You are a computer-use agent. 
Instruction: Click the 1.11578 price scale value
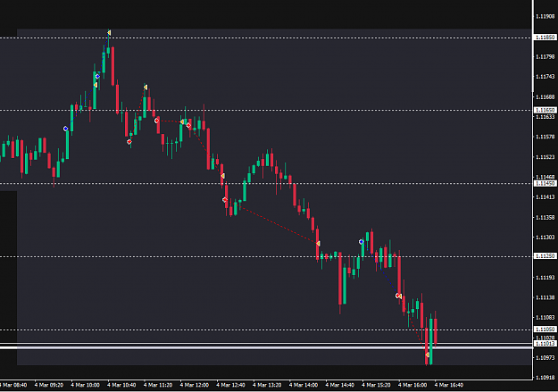coord(546,137)
